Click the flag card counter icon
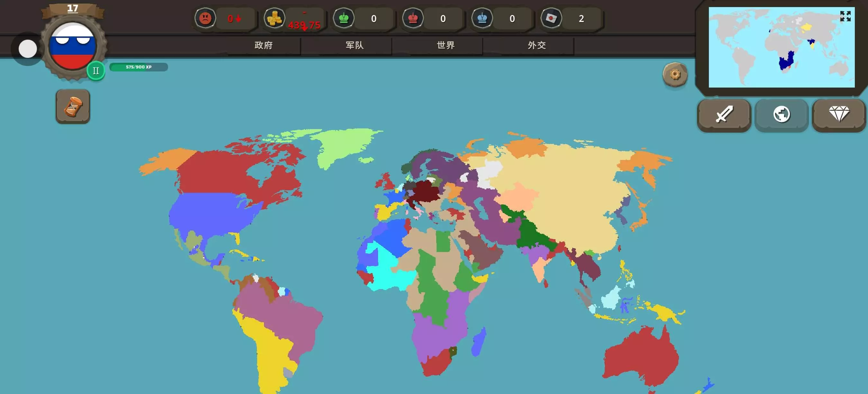This screenshot has width=868, height=394. pos(551,18)
